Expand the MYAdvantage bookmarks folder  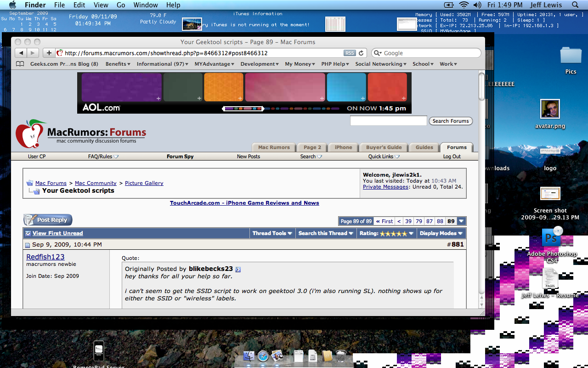click(215, 64)
